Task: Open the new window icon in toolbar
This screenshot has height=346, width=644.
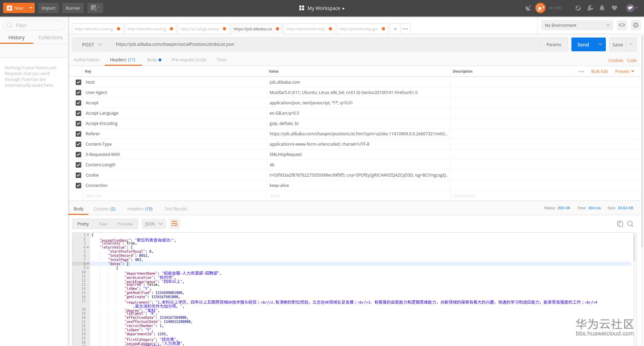Action: (x=95, y=8)
